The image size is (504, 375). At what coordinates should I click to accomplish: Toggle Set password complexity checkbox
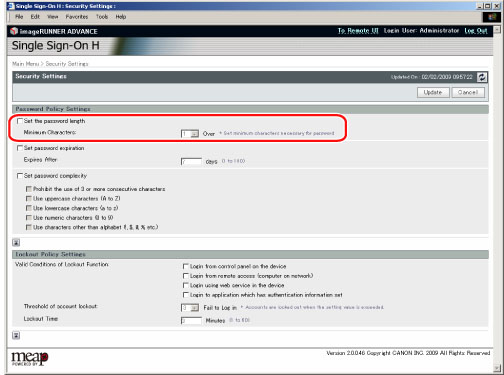(20, 176)
